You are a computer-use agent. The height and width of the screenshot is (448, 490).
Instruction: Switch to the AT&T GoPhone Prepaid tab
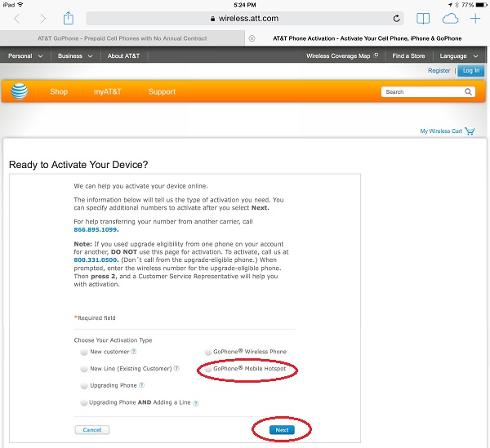pyautogui.click(x=122, y=38)
